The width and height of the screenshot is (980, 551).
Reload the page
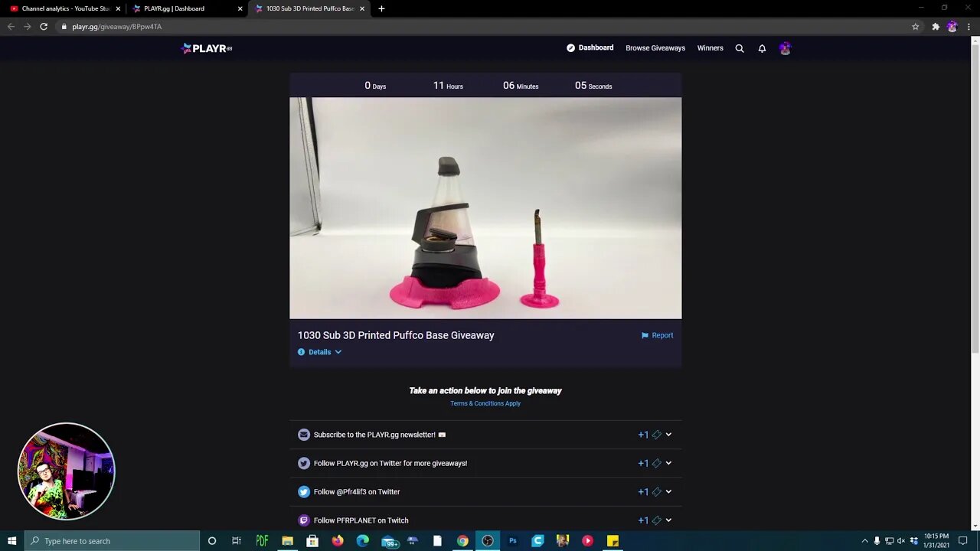click(x=44, y=26)
